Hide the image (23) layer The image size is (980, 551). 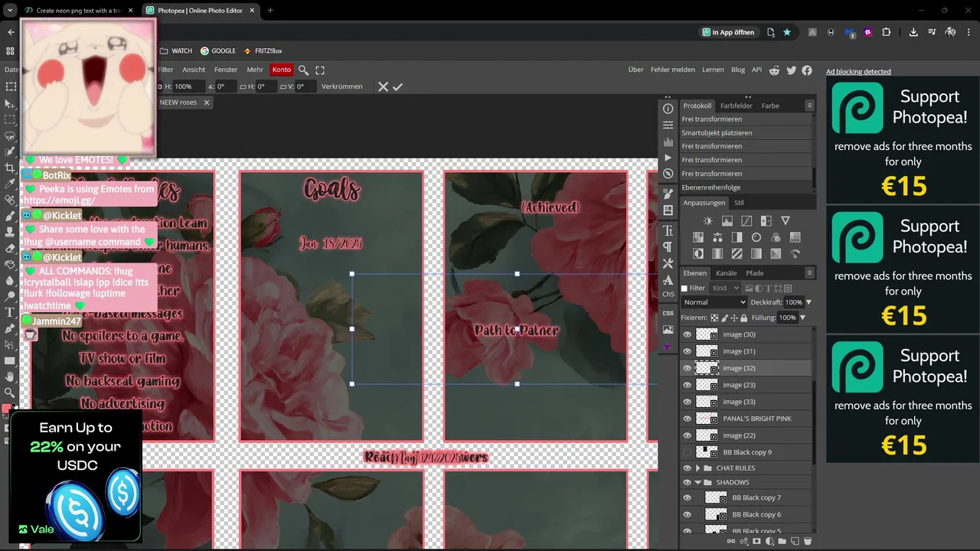coord(687,385)
